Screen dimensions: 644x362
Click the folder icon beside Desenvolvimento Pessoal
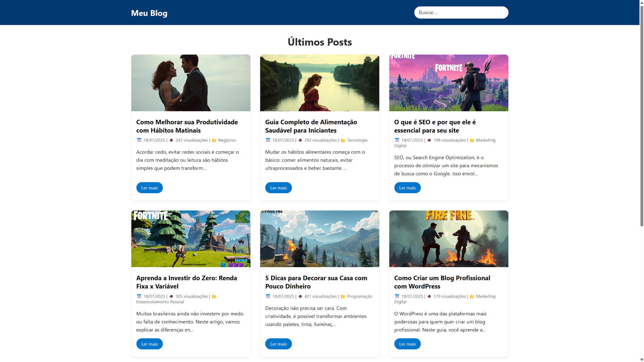coord(214,296)
